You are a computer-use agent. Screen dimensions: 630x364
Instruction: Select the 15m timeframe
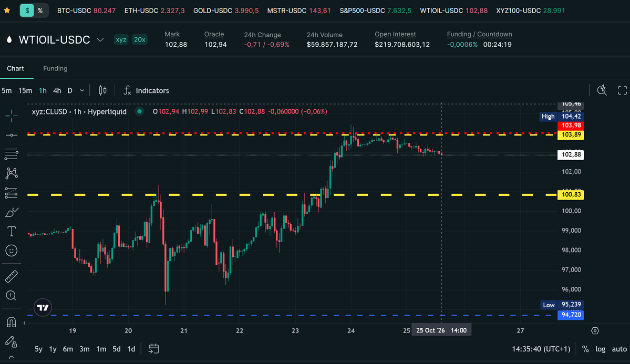tap(25, 90)
